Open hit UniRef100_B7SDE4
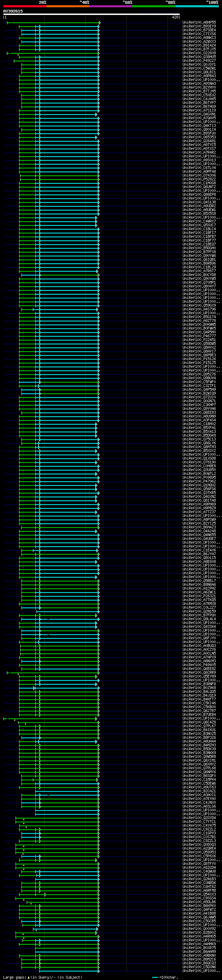 (199, 30)
